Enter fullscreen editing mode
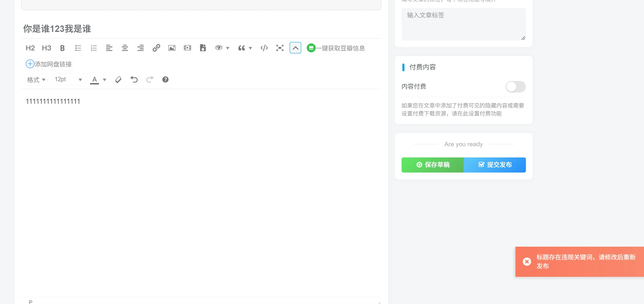The width and height of the screenshot is (644, 304). point(280,48)
